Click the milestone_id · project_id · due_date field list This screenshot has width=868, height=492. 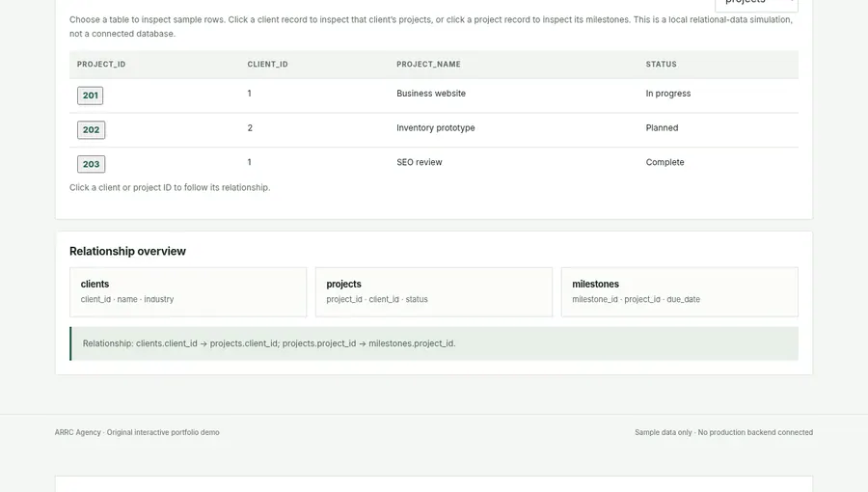tap(637, 299)
